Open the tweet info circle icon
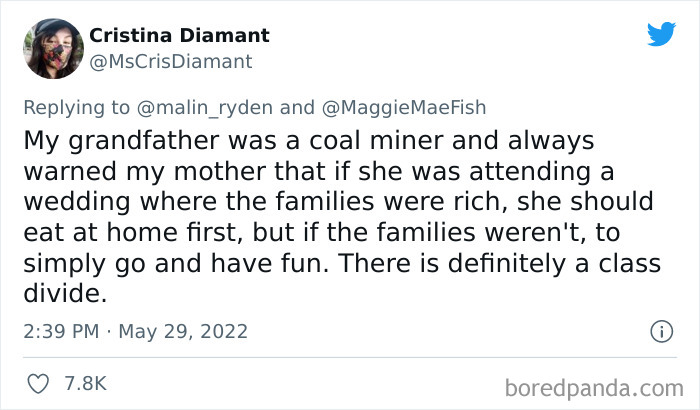Viewport: 700px width, 410px height. pyautogui.click(x=660, y=330)
